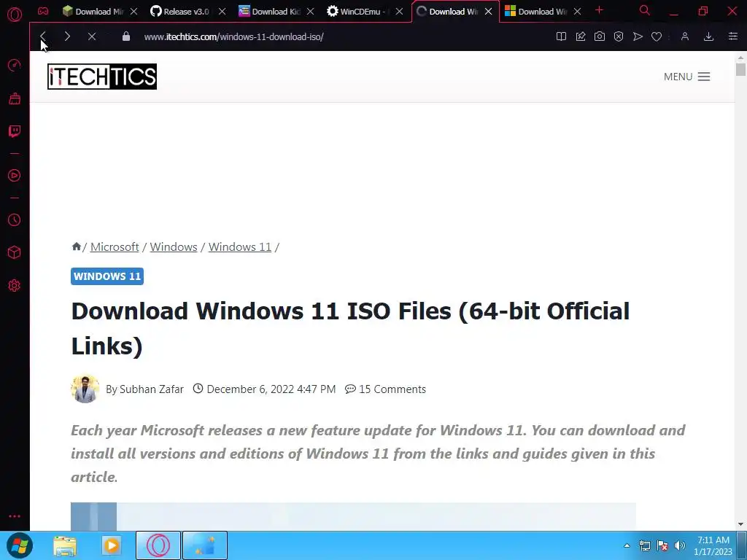
Task: Open Action Center flag tray icon
Action: [x=662, y=545]
